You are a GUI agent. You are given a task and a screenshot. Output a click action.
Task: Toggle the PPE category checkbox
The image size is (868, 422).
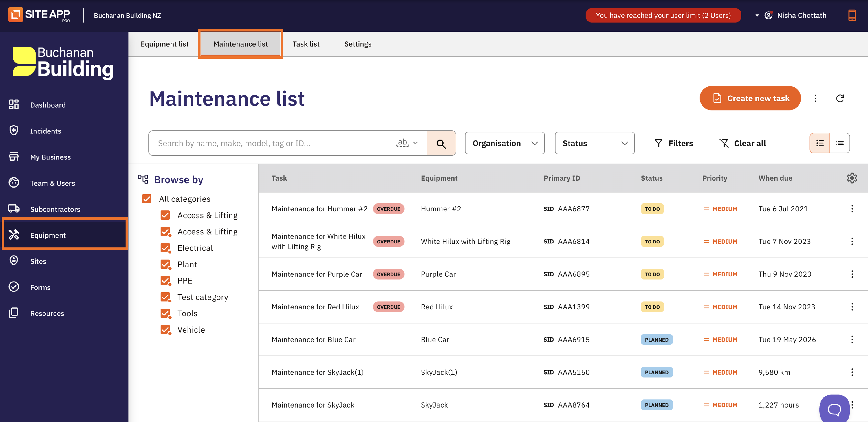click(165, 280)
